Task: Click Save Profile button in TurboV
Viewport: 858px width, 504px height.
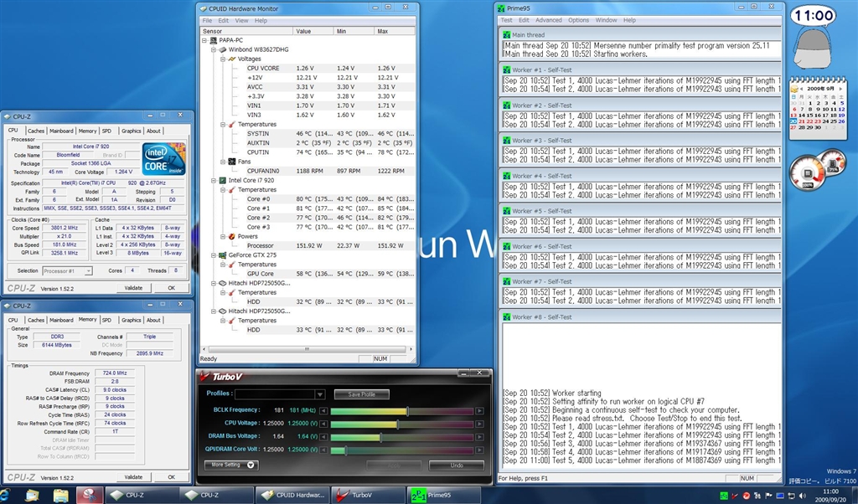Action: click(362, 394)
